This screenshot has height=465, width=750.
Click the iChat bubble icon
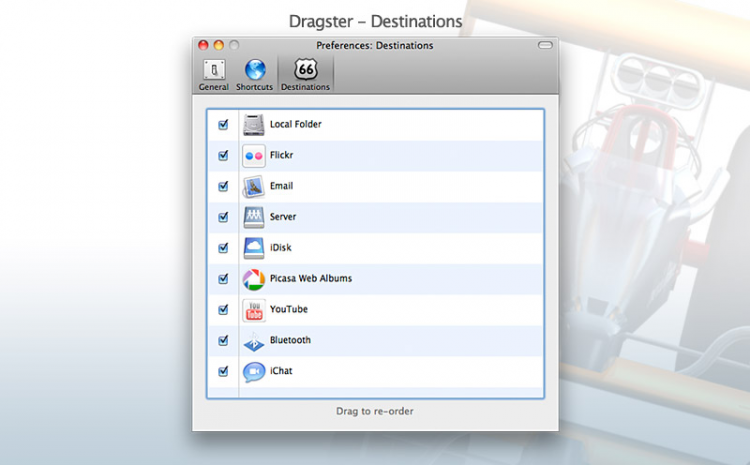pyautogui.click(x=254, y=372)
